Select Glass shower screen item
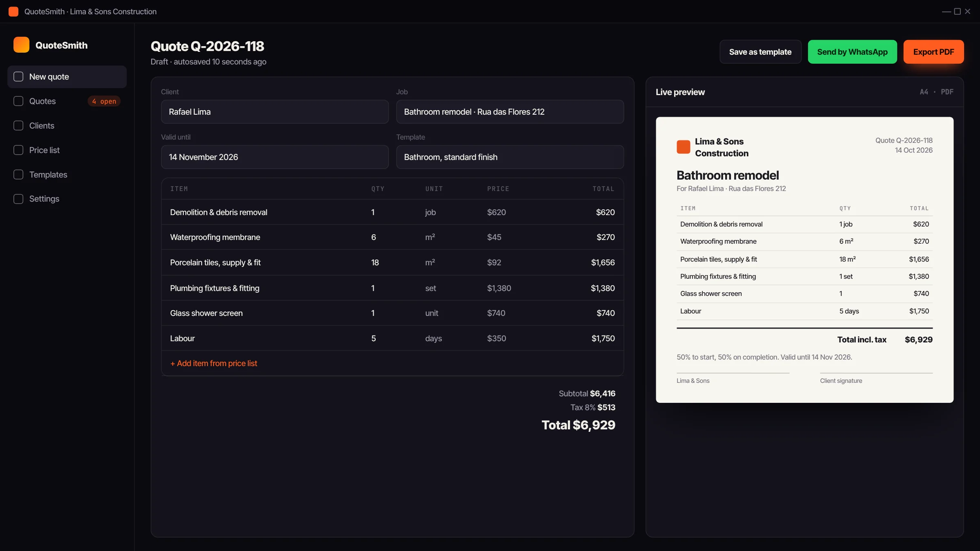This screenshot has height=551, width=980. [206, 313]
